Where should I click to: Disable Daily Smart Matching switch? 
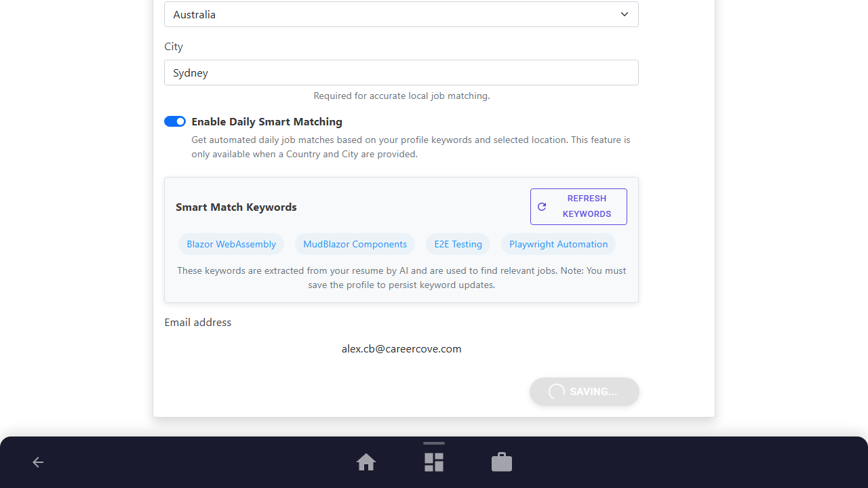point(175,121)
